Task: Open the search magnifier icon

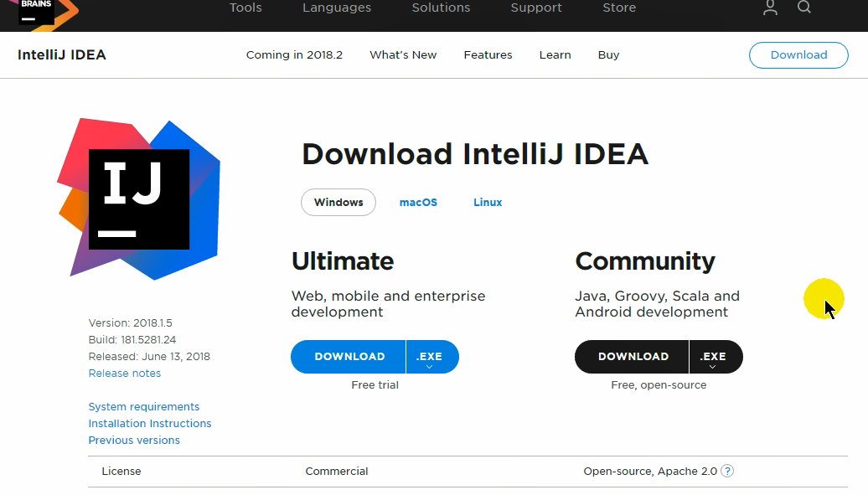Action: pos(804,8)
